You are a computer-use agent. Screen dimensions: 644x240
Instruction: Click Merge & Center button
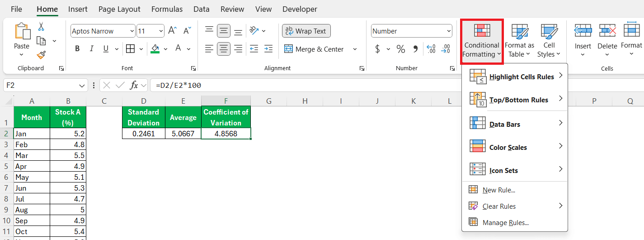[315, 49]
